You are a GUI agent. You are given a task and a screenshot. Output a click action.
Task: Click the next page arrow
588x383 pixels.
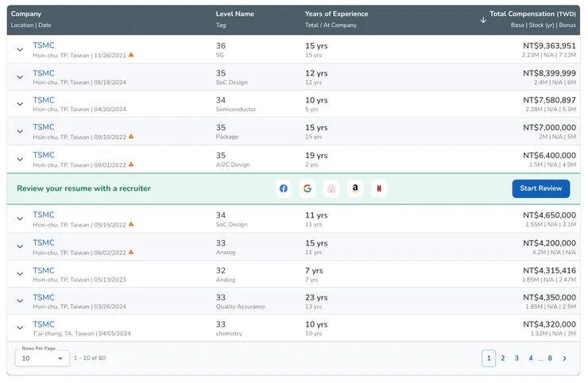565,358
